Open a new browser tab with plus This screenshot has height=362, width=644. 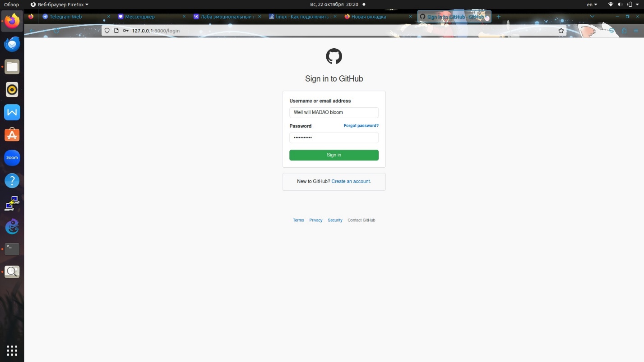point(499,17)
